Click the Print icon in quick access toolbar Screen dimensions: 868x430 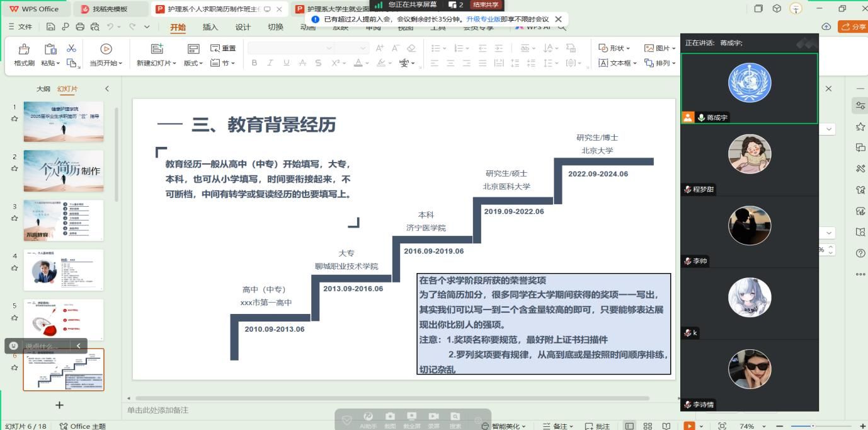tap(80, 27)
